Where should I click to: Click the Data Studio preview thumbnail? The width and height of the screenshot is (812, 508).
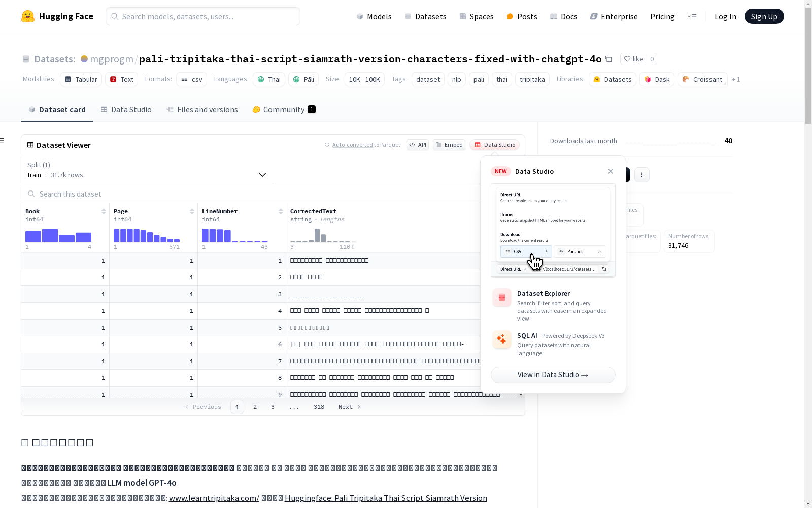tap(553, 231)
